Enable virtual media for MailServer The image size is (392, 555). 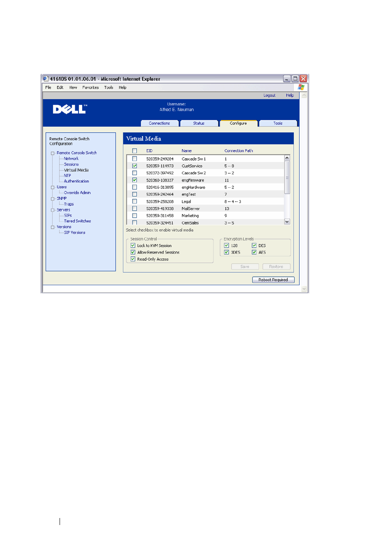pyautogui.click(x=134, y=208)
